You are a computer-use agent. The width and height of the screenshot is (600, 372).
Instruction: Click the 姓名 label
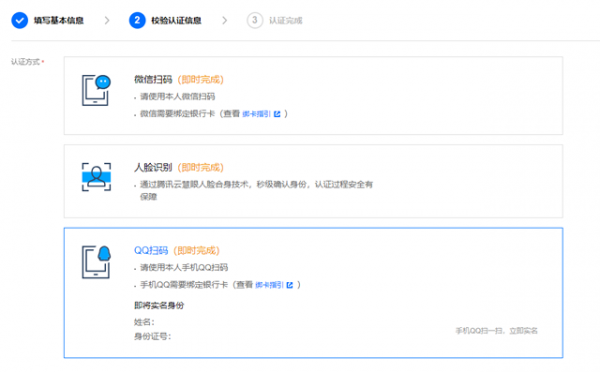coord(144,322)
